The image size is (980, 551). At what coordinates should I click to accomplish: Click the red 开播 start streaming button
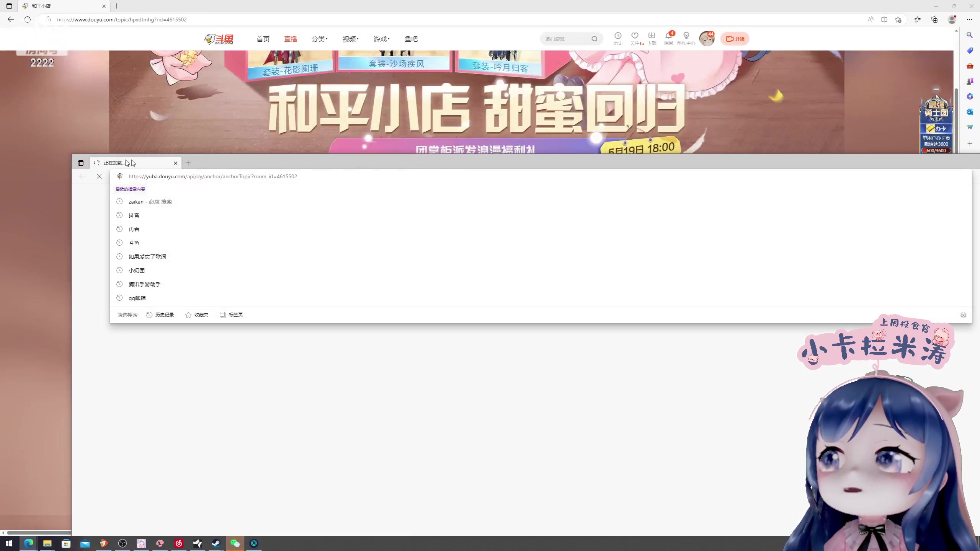(x=735, y=39)
